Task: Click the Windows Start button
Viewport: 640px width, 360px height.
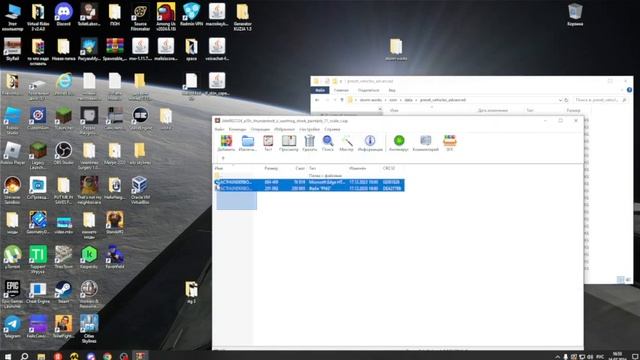Action: (8, 356)
